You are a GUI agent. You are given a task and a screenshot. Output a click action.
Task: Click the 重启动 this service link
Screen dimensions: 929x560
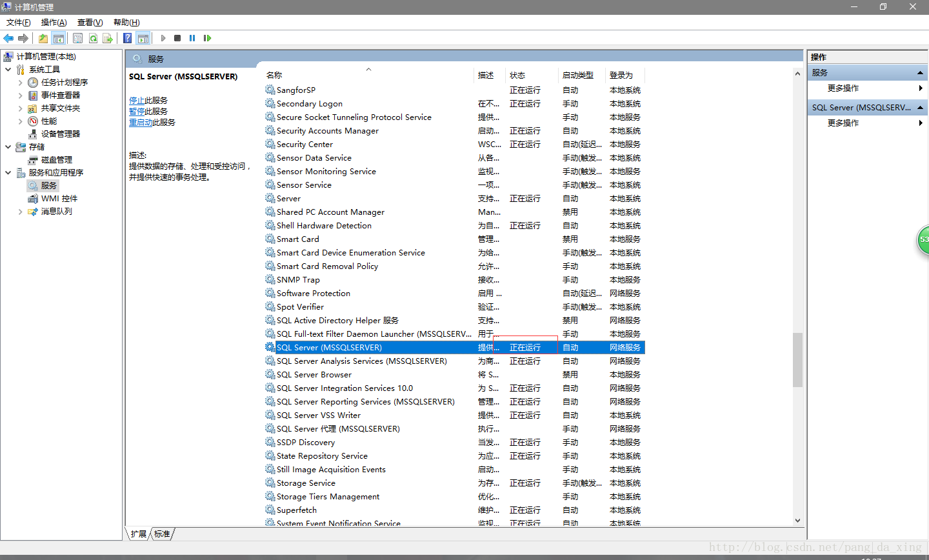(x=141, y=123)
